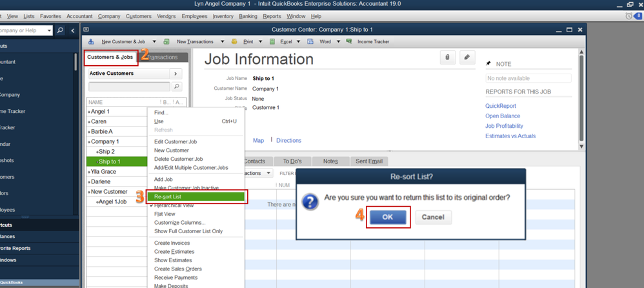The image size is (644, 288).
Task: Open the Job Profitability link
Action: point(505,126)
